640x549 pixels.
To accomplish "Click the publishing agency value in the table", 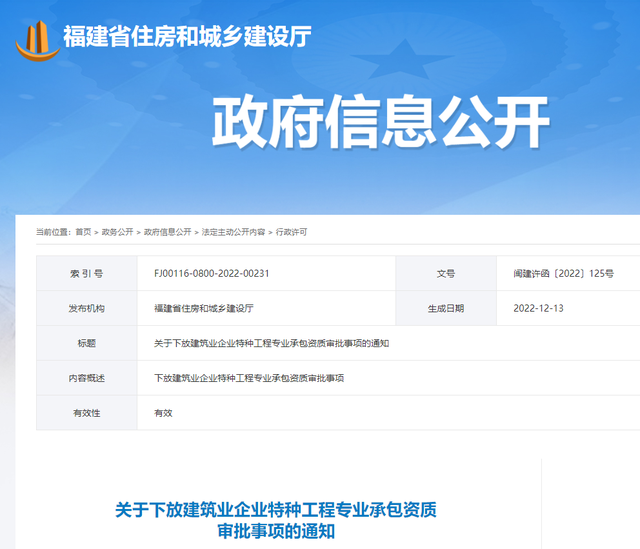I will (204, 308).
